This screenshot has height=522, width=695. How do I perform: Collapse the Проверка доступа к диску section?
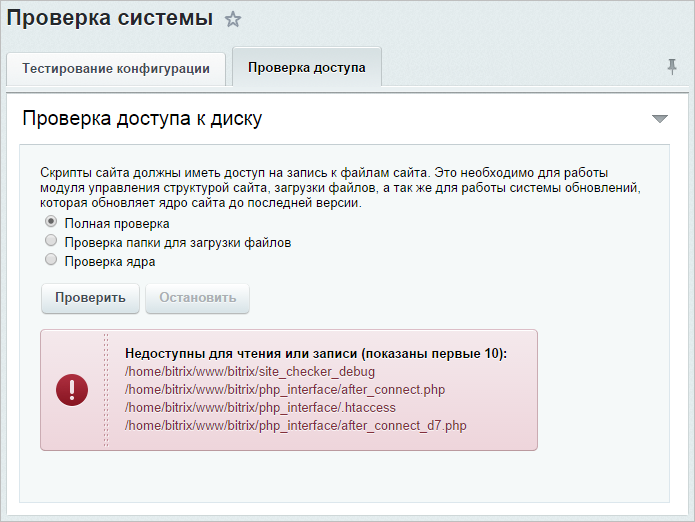click(x=660, y=118)
